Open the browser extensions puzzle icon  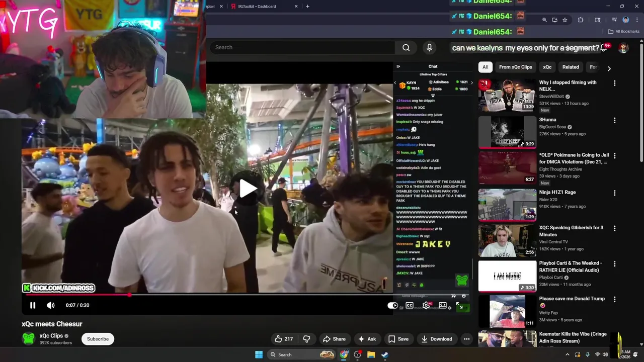pyautogui.click(x=581, y=20)
